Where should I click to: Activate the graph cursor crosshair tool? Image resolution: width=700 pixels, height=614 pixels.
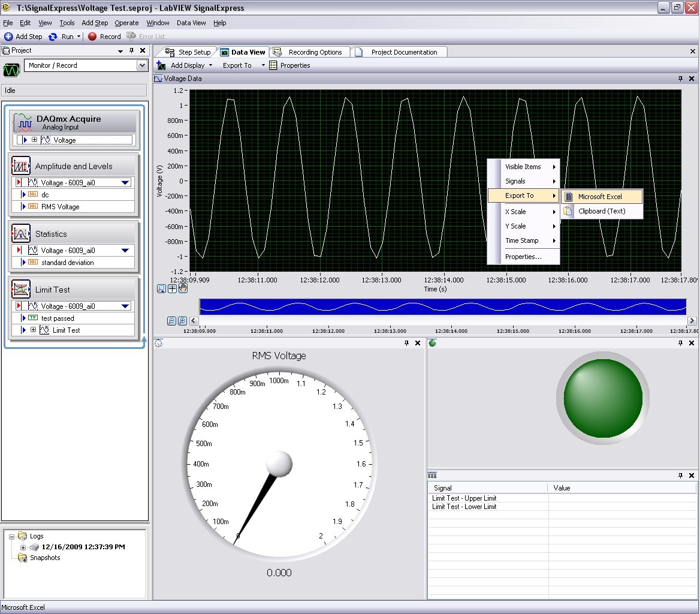[173, 288]
